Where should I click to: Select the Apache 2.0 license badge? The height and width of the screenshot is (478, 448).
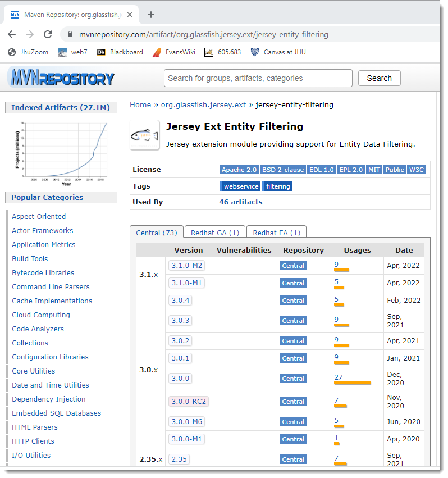pyautogui.click(x=239, y=170)
